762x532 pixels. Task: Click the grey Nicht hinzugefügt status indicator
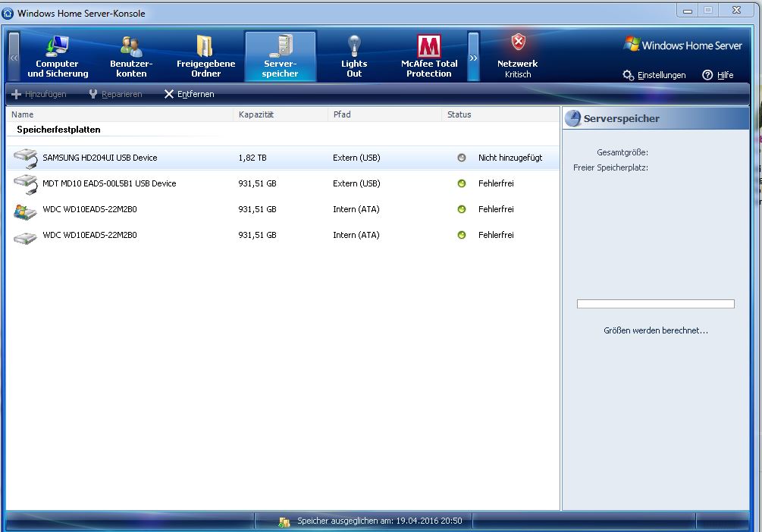pos(462,158)
